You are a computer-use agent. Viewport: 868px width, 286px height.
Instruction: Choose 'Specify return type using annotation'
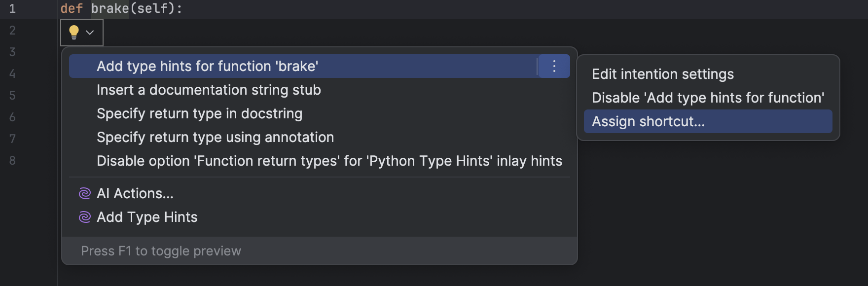click(216, 137)
